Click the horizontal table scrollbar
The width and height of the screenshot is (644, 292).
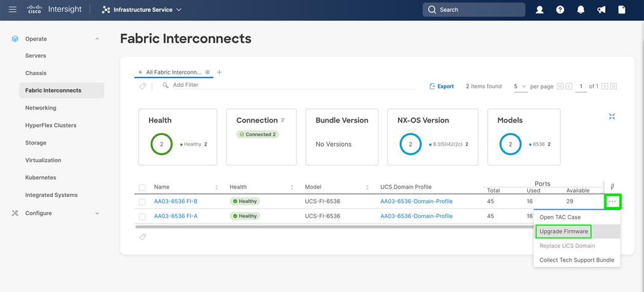pyautogui.click(x=335, y=227)
